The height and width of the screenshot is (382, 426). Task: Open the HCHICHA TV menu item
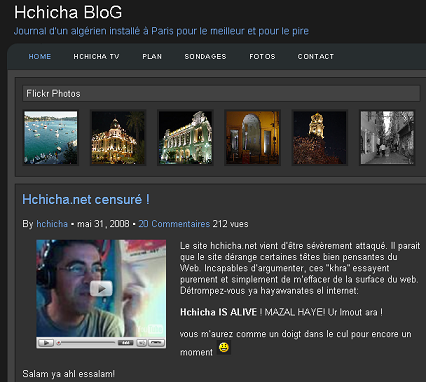click(x=96, y=57)
